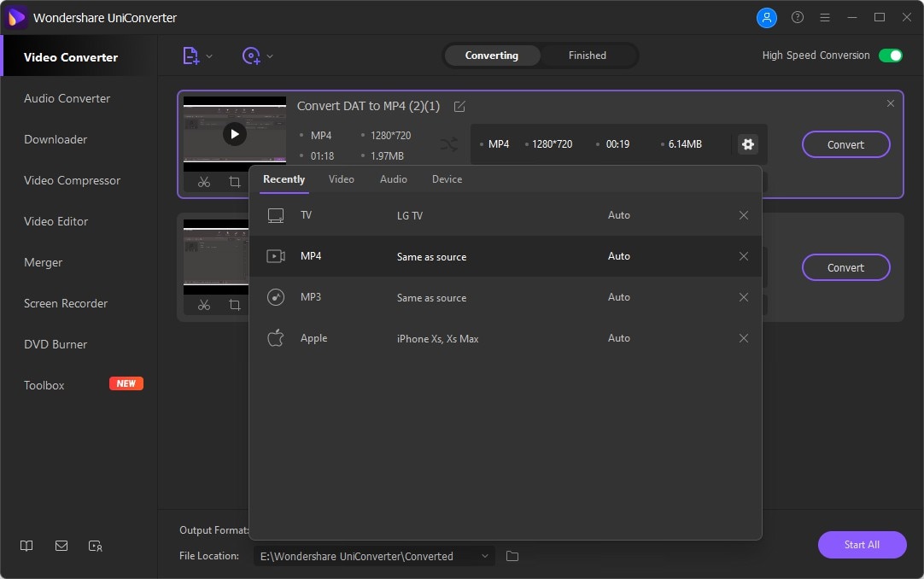The height and width of the screenshot is (579, 924).
Task: Edit the file name Convert DAT to MP4
Action: (459, 107)
